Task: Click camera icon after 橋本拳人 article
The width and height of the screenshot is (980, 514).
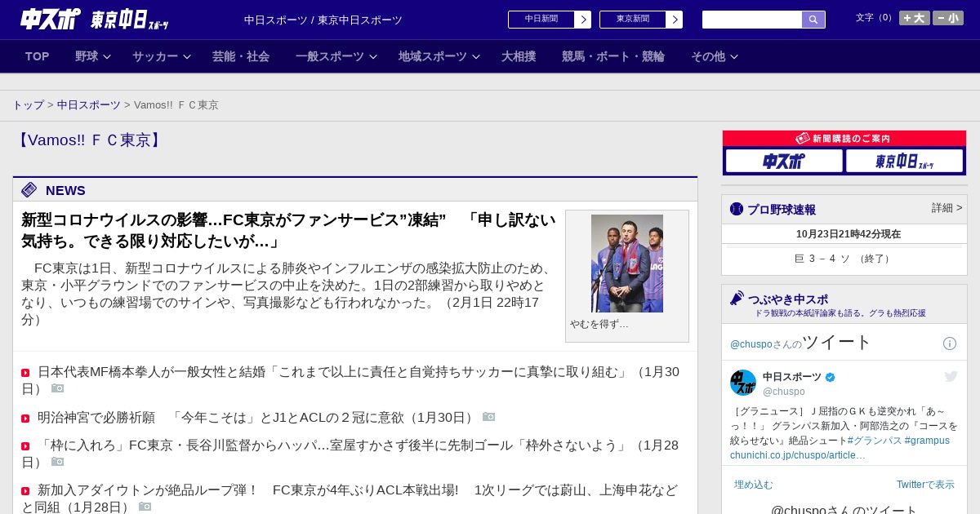Action: [58, 388]
